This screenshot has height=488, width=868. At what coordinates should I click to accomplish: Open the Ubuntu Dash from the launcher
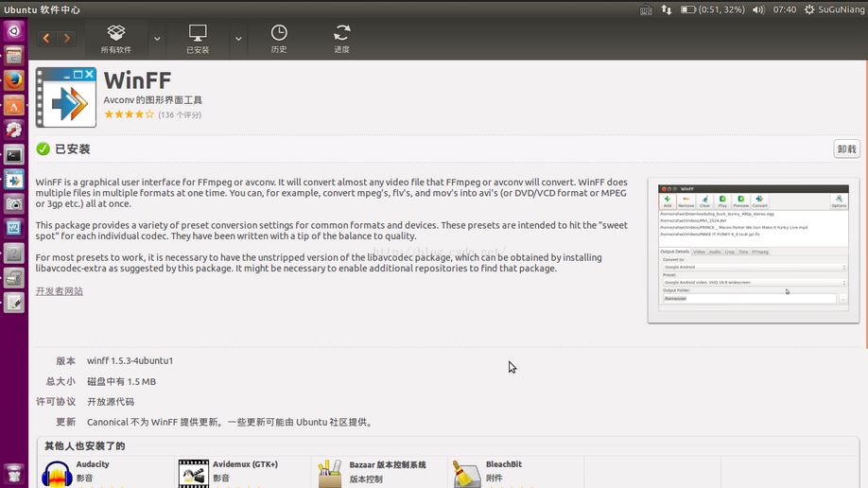pos(14,30)
